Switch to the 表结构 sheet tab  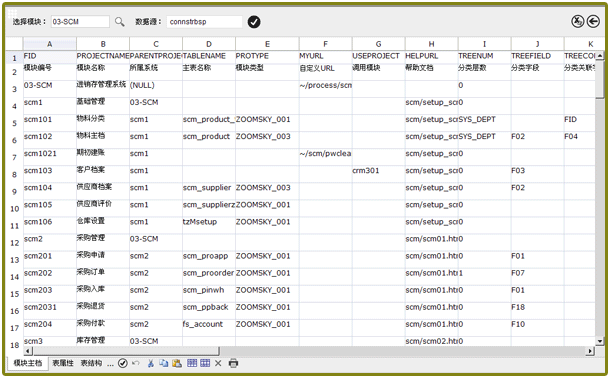click(x=91, y=363)
